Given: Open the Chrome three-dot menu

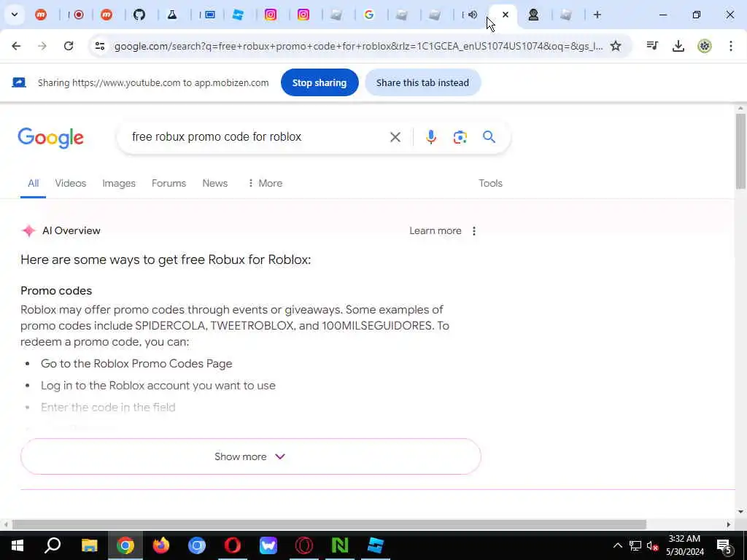Looking at the screenshot, I should [730, 46].
